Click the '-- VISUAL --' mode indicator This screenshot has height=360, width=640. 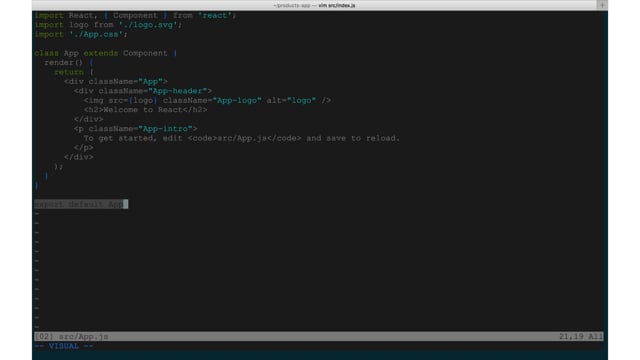pos(64,346)
